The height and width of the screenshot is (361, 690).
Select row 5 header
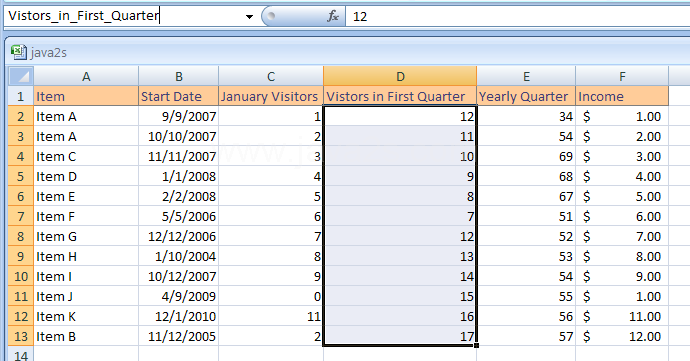tap(21, 176)
